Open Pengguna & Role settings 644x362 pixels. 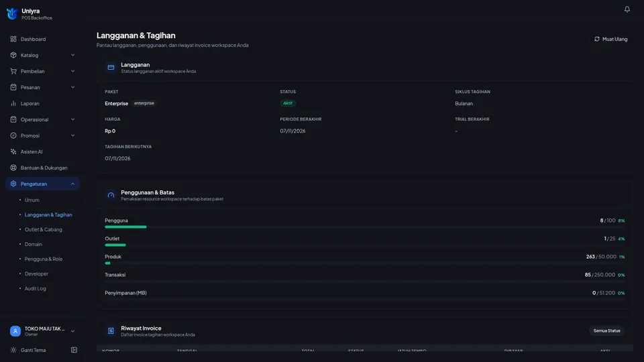44,259
